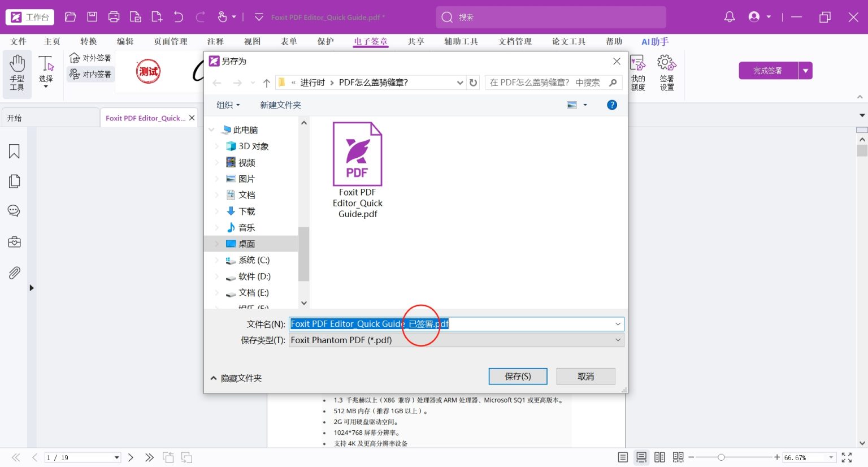This screenshot has width=868, height=467.
Task: Open the 组织 dropdown menu
Action: click(x=228, y=105)
